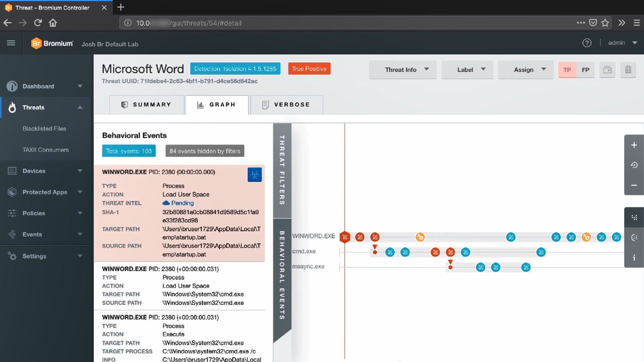Viewport: 644px width, 362px height.
Task: Open the Threat Info dropdown
Action: (403, 70)
